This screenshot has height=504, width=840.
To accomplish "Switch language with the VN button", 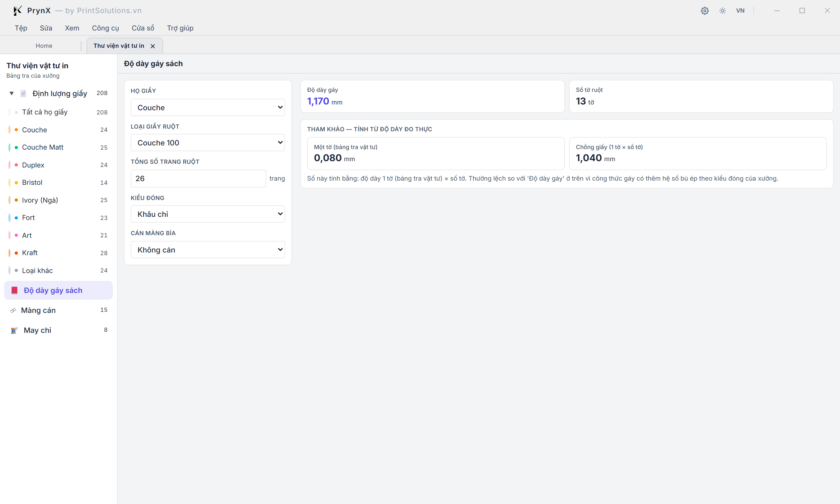I will (x=740, y=10).
